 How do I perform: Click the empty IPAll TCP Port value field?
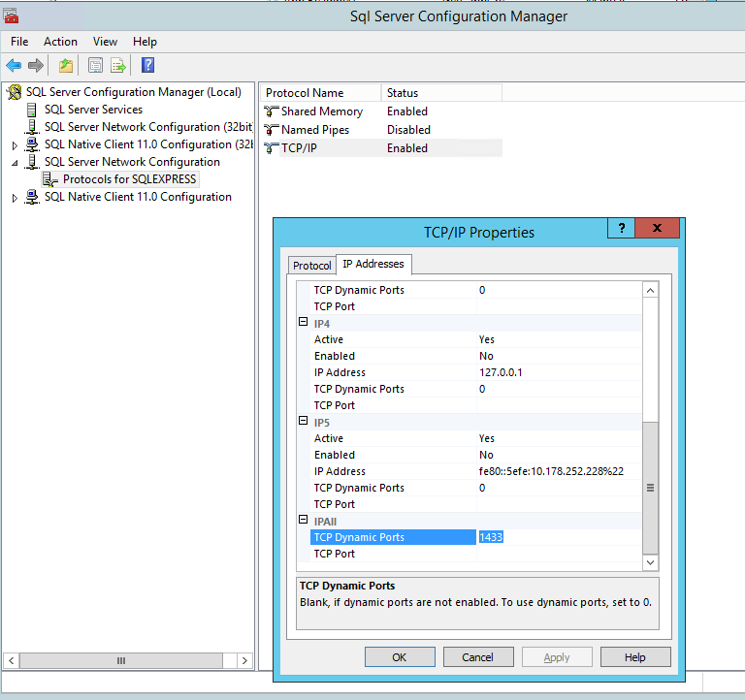tap(559, 554)
